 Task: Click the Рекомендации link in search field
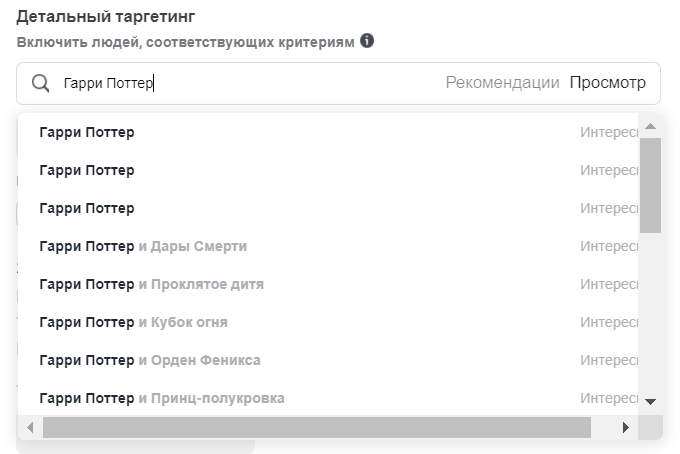(x=502, y=82)
